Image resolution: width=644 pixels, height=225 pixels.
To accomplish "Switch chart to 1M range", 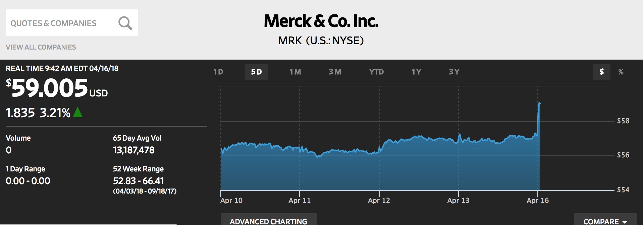I will [x=296, y=72].
